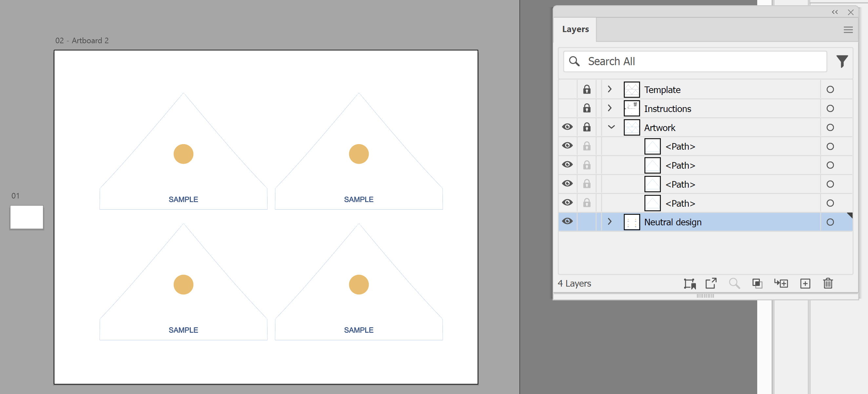The image size is (868, 394).
Task: Select the Neutral design layer name
Action: pos(673,222)
